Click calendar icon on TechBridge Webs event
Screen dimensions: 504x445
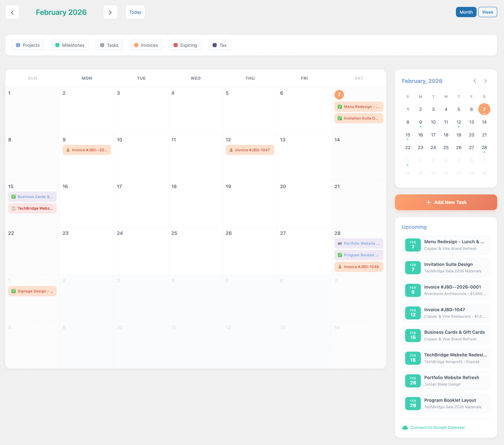click(14, 208)
